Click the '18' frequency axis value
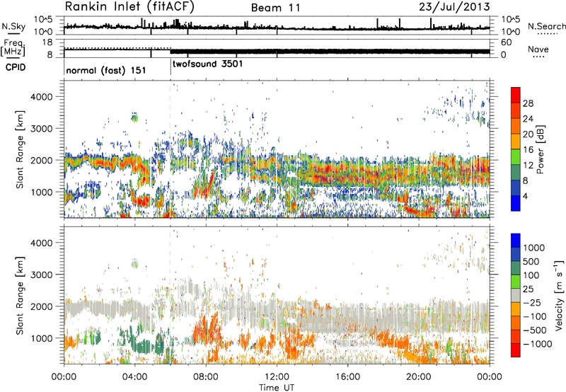566x392 pixels. (47, 42)
